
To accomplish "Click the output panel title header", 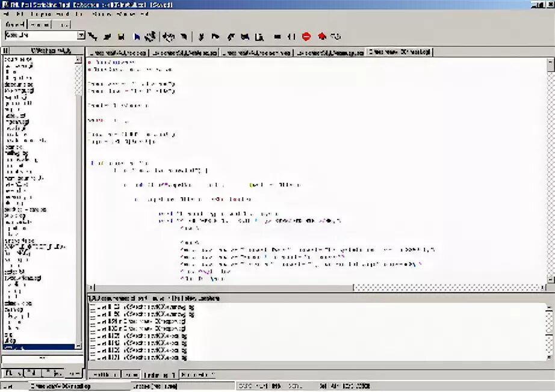I will coord(154,298).
